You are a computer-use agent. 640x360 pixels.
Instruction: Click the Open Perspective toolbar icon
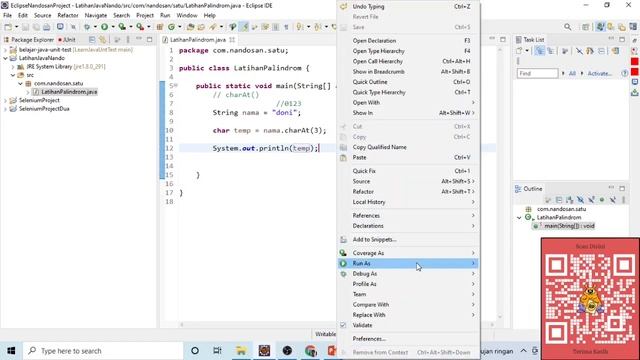586,27
